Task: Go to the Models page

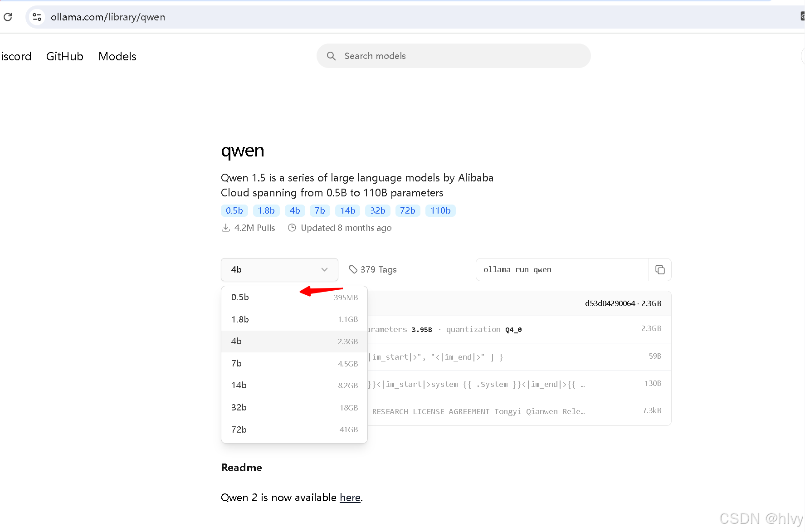Action: 117,56
